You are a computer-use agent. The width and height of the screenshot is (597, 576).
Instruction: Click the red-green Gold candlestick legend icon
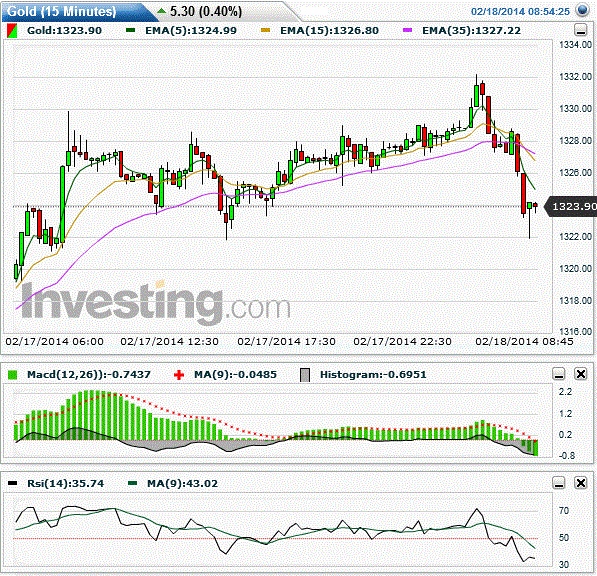[12, 31]
